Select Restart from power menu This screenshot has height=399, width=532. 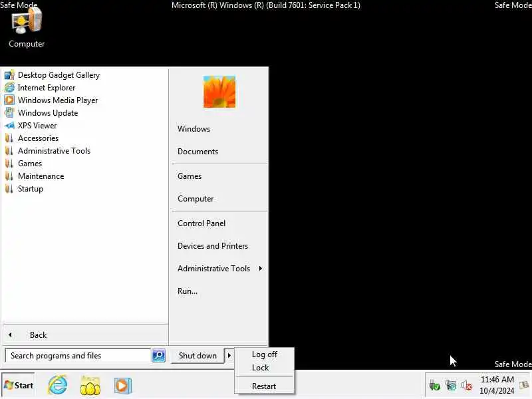tap(263, 386)
